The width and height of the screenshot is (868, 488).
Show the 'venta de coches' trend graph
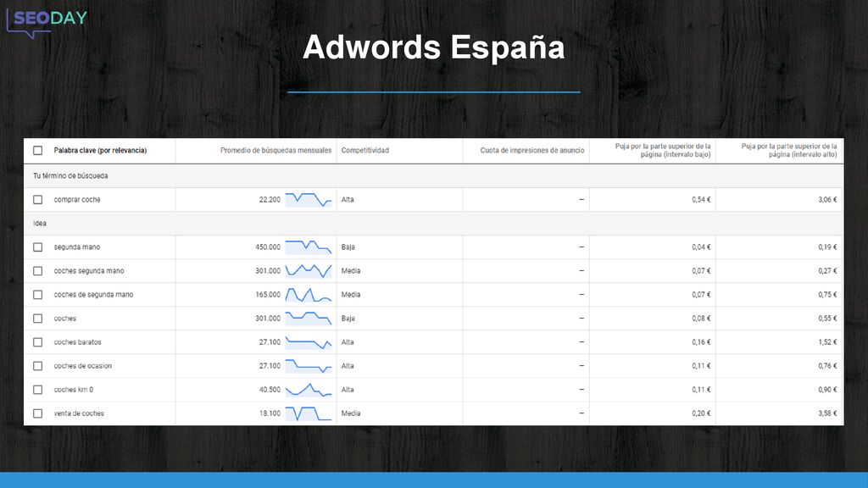tap(309, 413)
